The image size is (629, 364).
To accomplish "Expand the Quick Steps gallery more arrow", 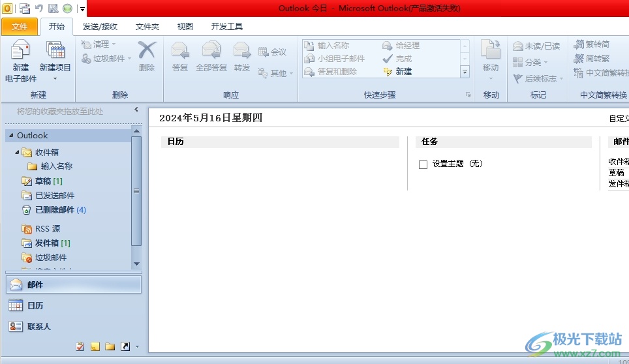I will pyautogui.click(x=465, y=72).
